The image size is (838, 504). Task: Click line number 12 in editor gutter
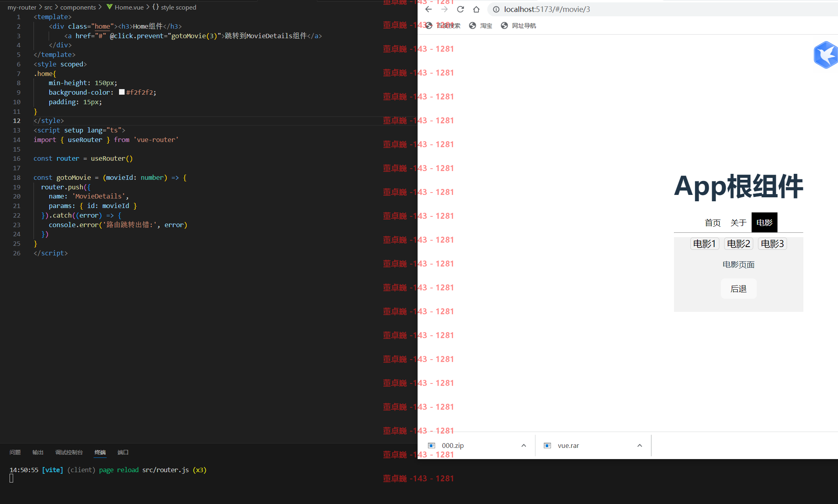(x=17, y=121)
